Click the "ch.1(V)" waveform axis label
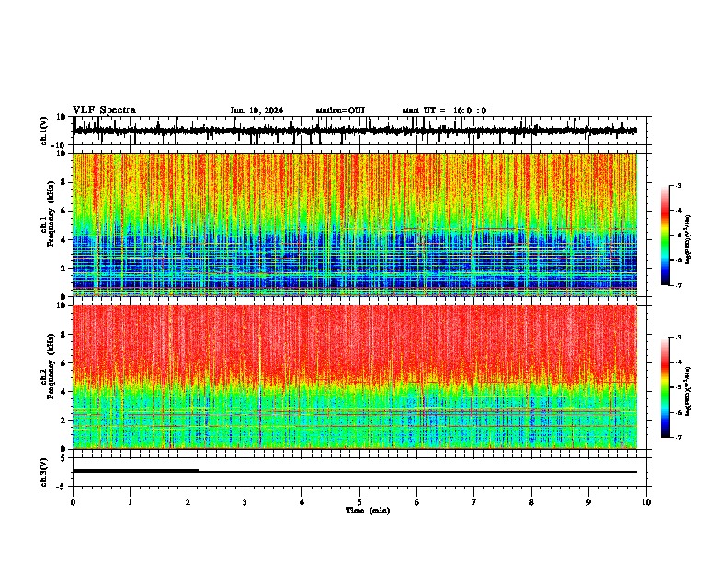Screen dimensions: 728x563 (44, 131)
